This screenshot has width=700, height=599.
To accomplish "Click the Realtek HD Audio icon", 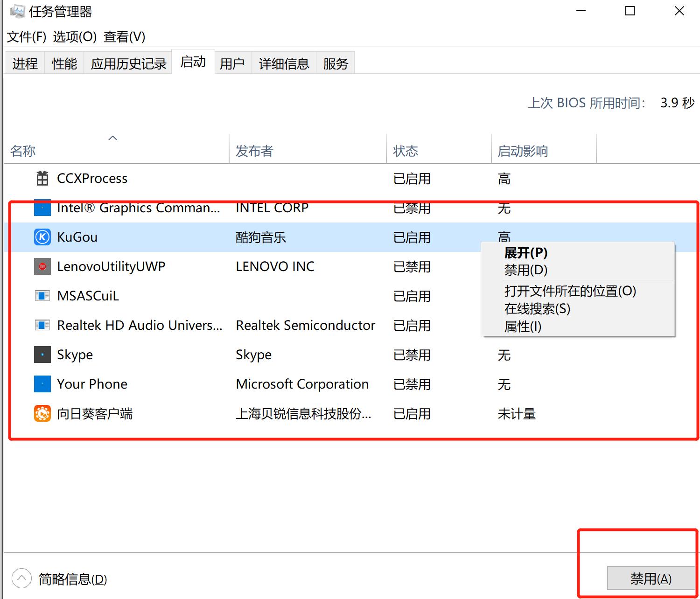I will click(x=42, y=325).
